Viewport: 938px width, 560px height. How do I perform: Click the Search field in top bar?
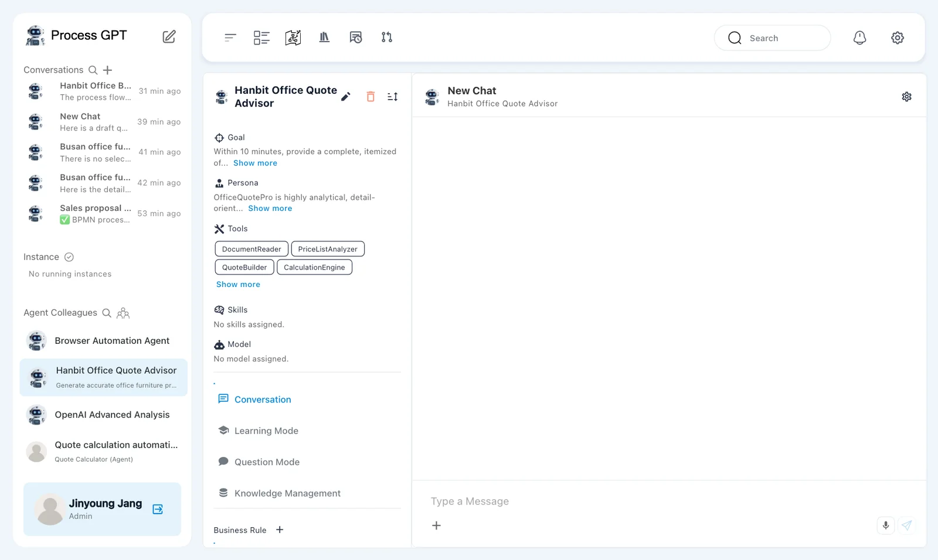click(x=772, y=38)
